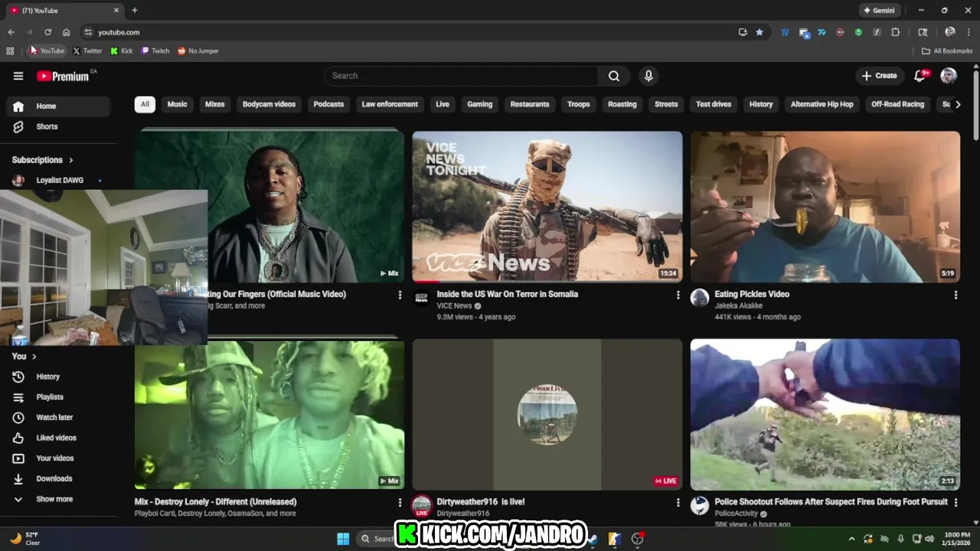Select the Bodycam videos chip
Image resolution: width=980 pixels, height=551 pixels.
pyautogui.click(x=269, y=104)
